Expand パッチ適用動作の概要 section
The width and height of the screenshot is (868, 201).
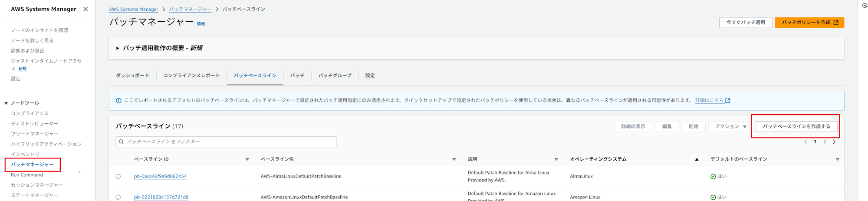point(117,48)
